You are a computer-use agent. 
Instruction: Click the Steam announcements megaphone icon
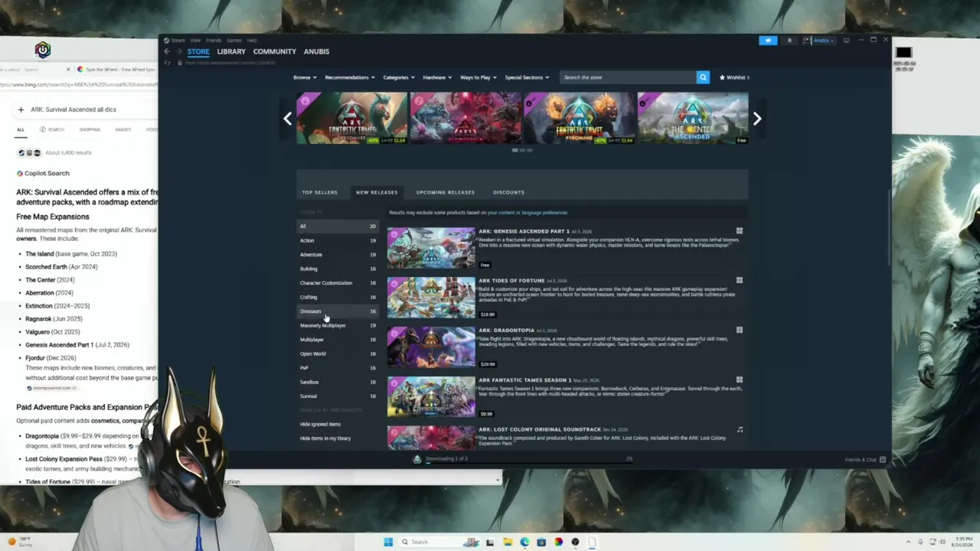point(768,41)
